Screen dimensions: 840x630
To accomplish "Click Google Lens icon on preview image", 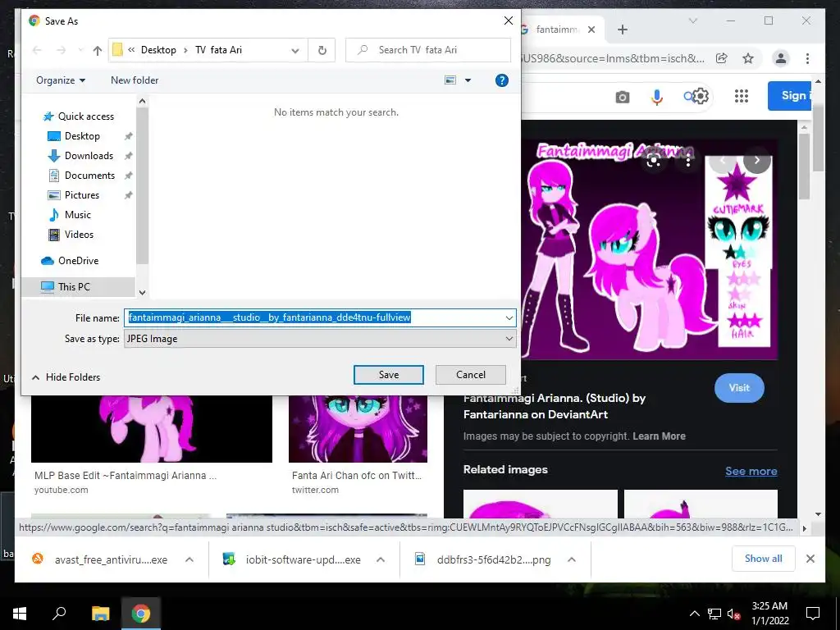I will click(653, 161).
